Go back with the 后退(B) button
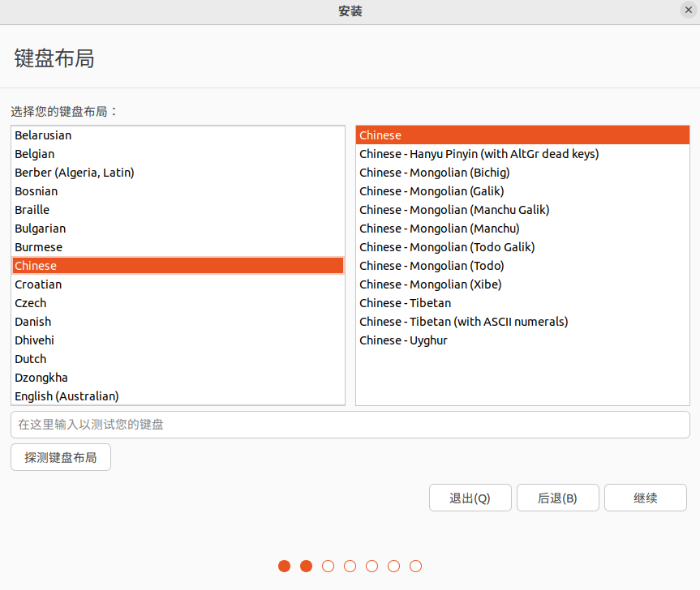This screenshot has height=590, width=700. click(x=557, y=498)
